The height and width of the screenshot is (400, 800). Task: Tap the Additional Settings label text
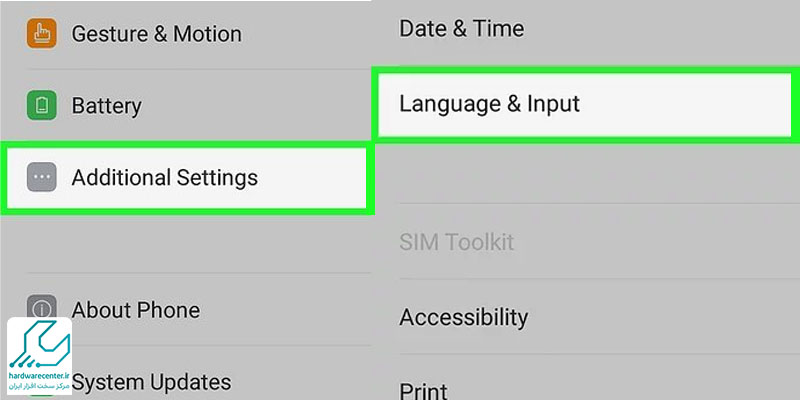(x=164, y=178)
